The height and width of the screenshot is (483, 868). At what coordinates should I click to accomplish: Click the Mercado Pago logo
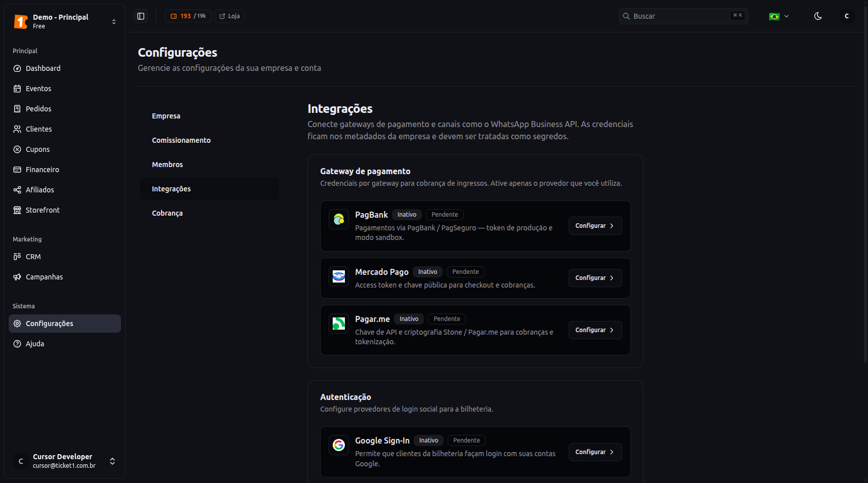click(339, 276)
